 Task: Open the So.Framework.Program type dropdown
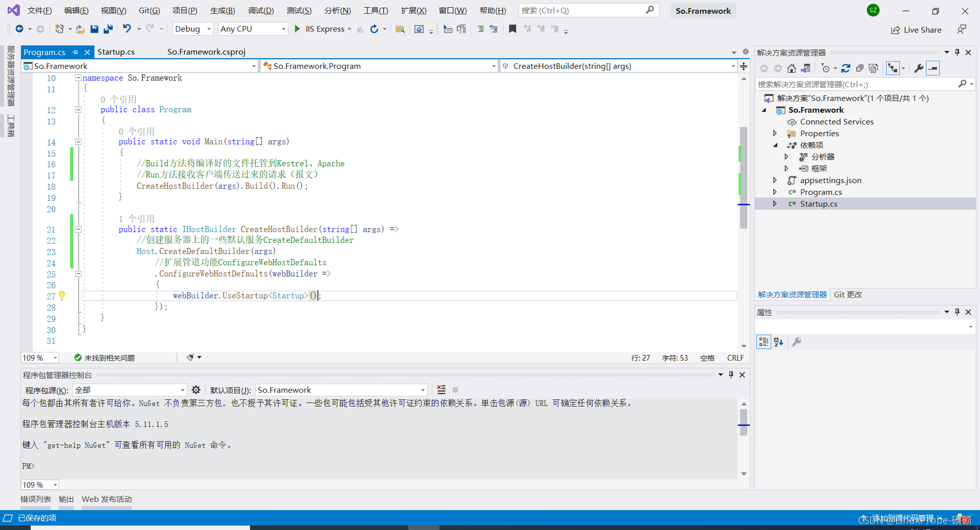pos(379,66)
